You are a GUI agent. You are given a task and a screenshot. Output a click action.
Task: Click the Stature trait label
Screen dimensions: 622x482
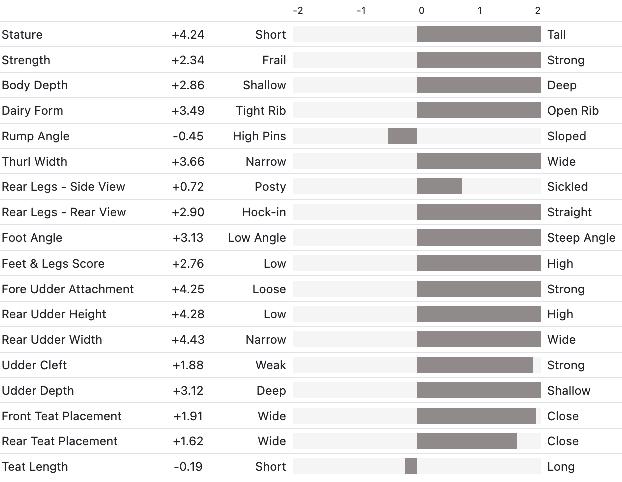[22, 35]
